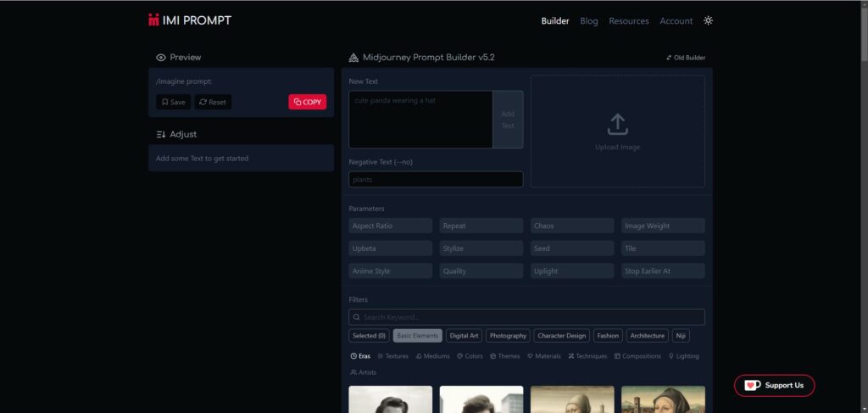The image size is (868, 413).
Task: Open the Resources nav item
Action: pos(629,21)
